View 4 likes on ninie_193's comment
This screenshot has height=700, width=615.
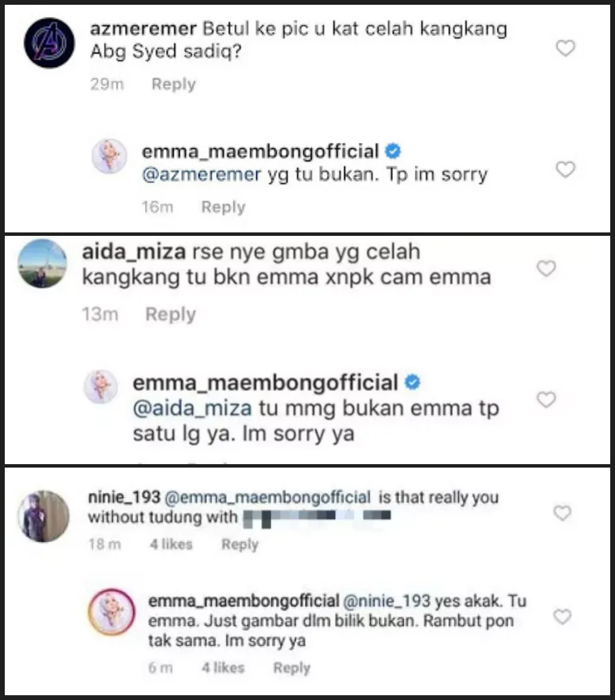click(172, 544)
